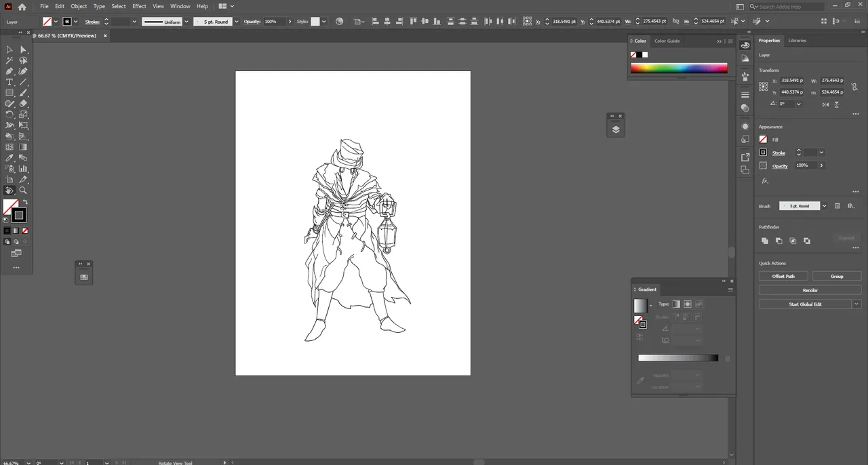Switch to the Color Guide tab
Viewport: 868px width, 465px height.
point(667,41)
